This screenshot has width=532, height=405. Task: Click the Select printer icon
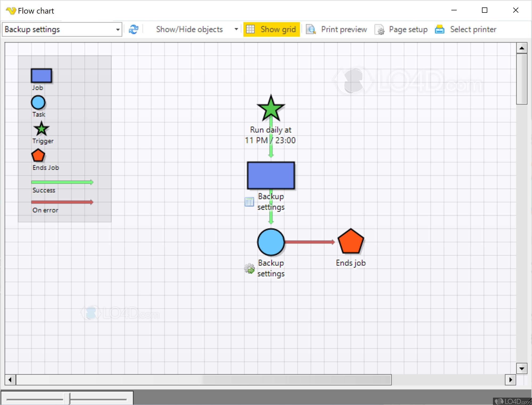(x=439, y=29)
